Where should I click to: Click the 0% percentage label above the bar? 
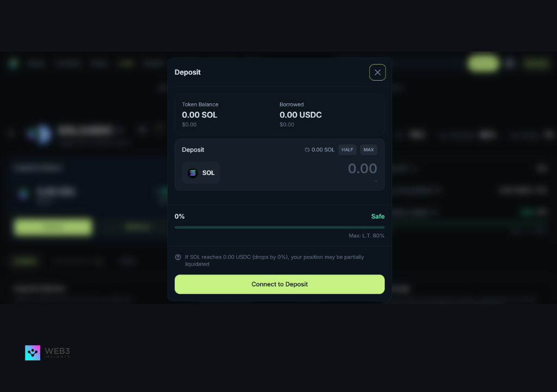point(180,216)
